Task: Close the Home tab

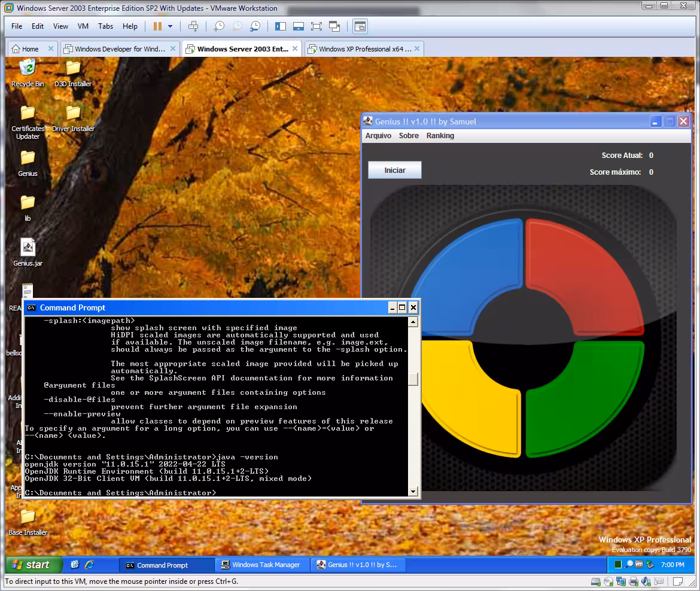Action: coord(51,48)
